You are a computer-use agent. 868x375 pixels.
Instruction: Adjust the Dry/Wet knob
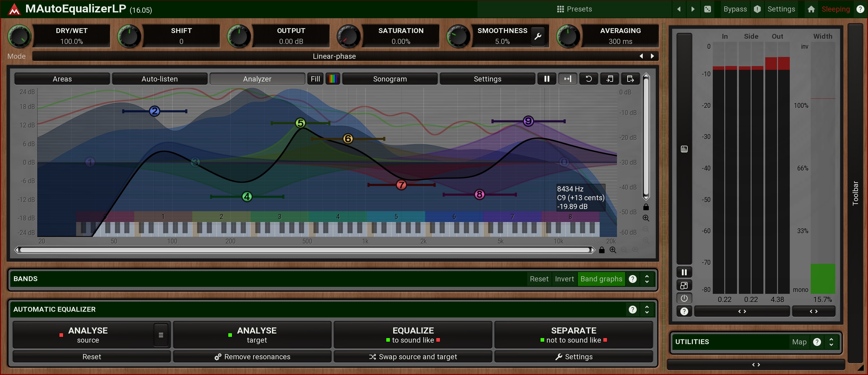tap(19, 36)
